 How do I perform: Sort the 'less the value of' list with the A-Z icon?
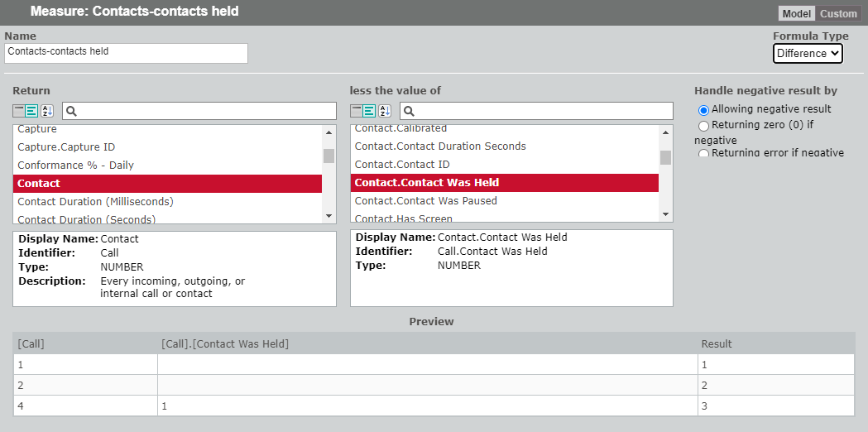(385, 111)
